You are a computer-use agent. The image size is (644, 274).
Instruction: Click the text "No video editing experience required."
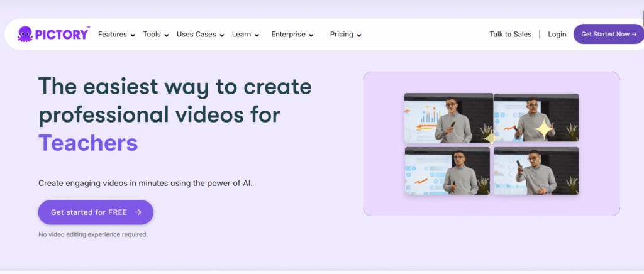click(93, 234)
